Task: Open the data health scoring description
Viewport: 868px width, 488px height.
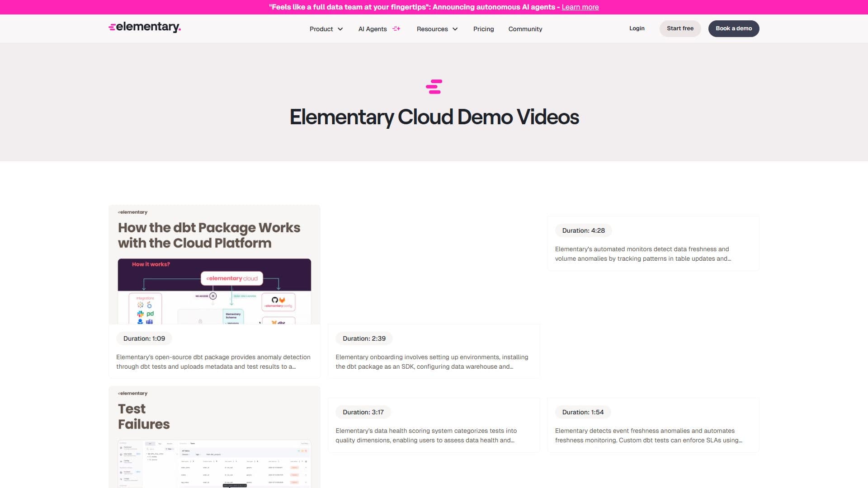Action: coord(426,436)
